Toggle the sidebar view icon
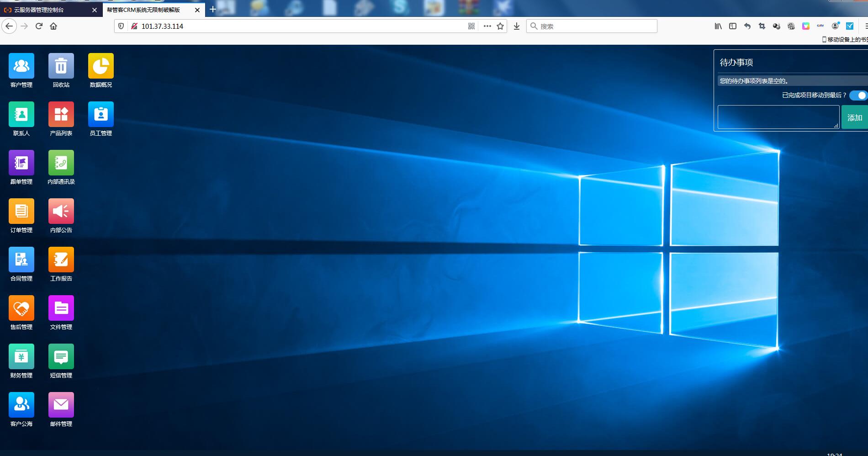 point(733,26)
